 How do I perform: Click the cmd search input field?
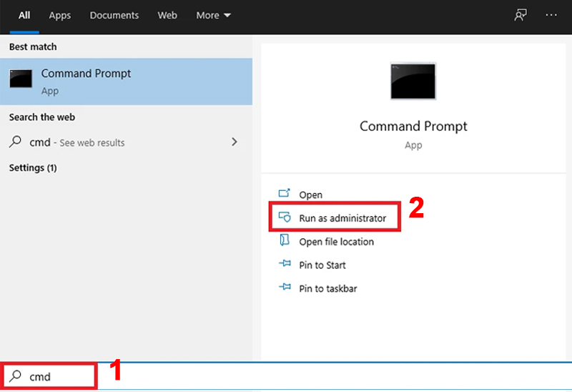tap(286, 376)
